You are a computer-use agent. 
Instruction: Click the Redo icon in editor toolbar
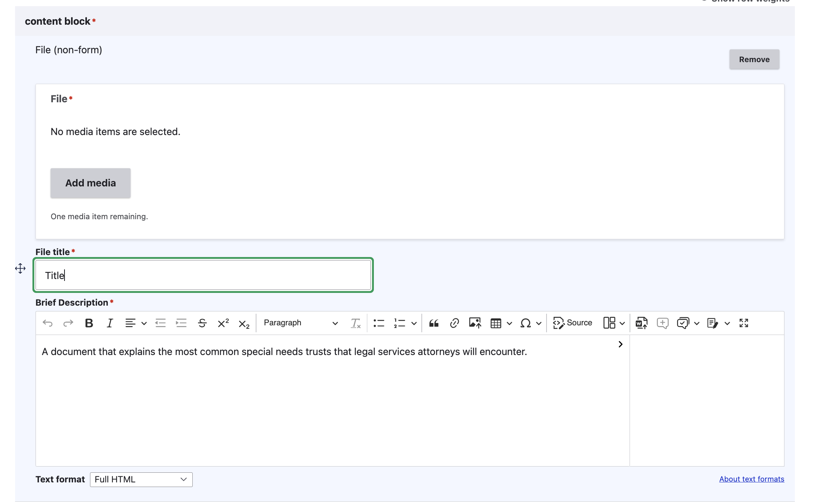pyautogui.click(x=68, y=323)
